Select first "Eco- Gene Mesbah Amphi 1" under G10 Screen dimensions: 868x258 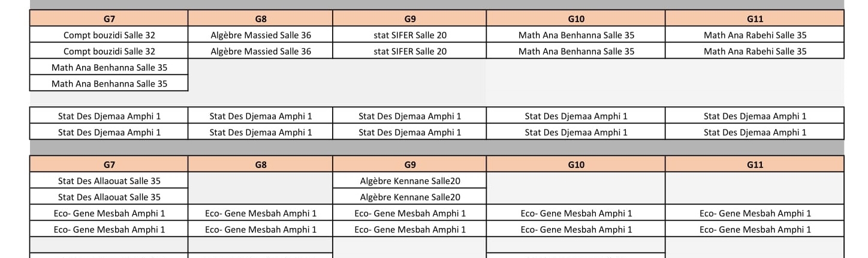coord(576,213)
